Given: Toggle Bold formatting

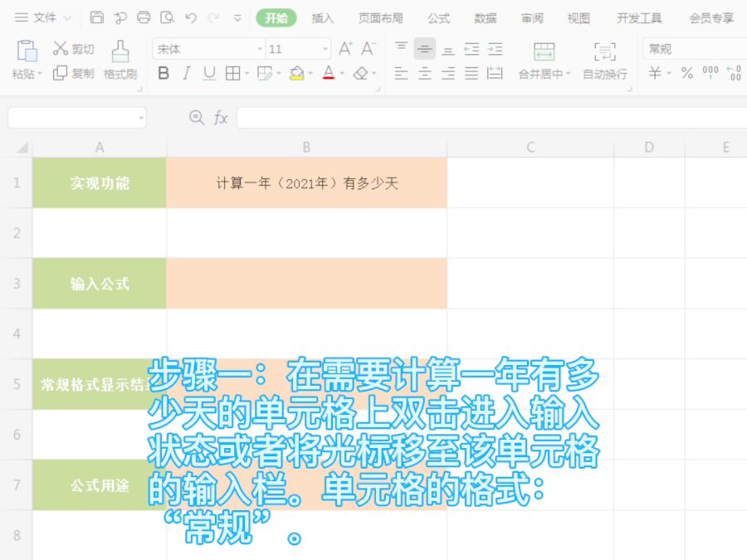Looking at the screenshot, I should [x=164, y=73].
